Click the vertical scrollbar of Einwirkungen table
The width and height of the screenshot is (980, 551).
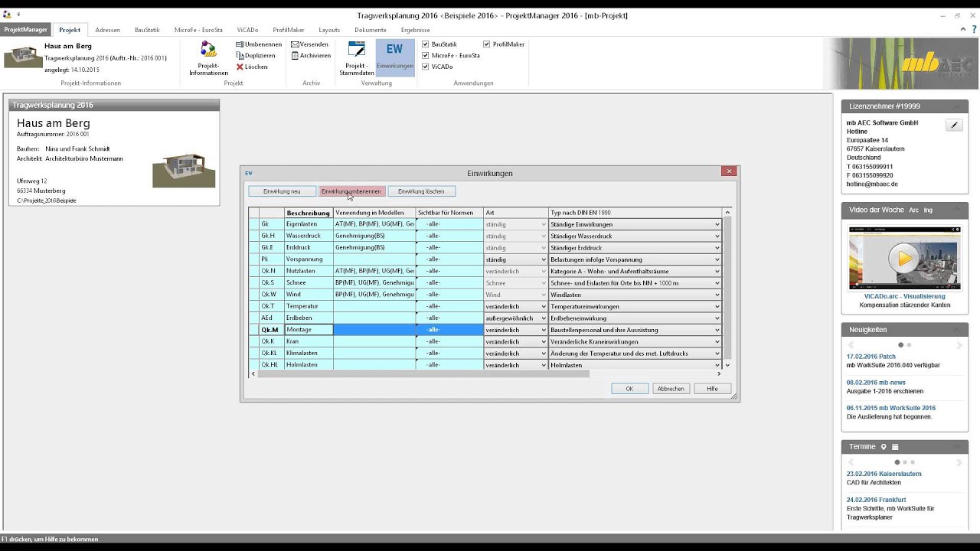click(x=727, y=289)
